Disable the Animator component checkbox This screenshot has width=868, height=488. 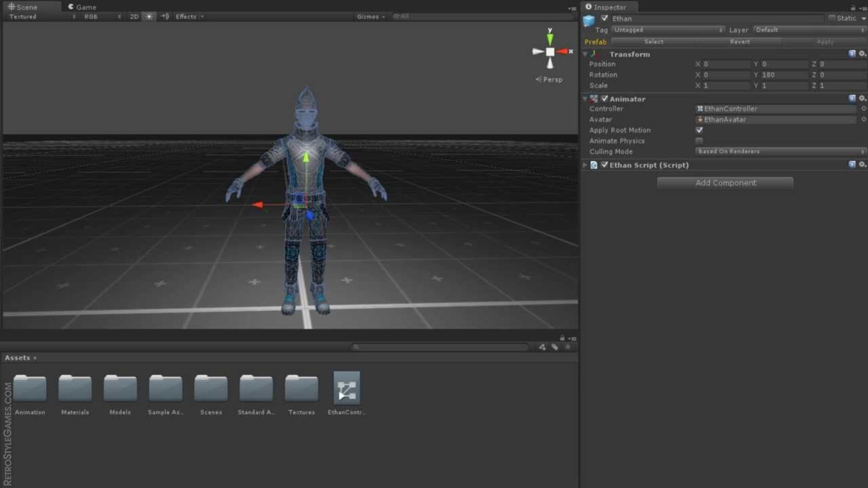point(604,99)
